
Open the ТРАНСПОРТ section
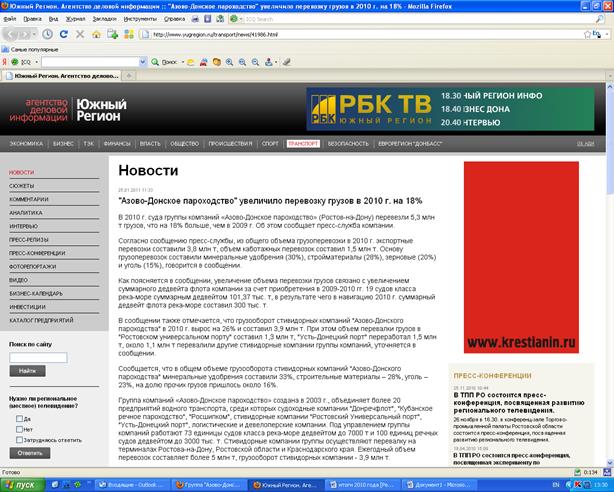coord(303,144)
